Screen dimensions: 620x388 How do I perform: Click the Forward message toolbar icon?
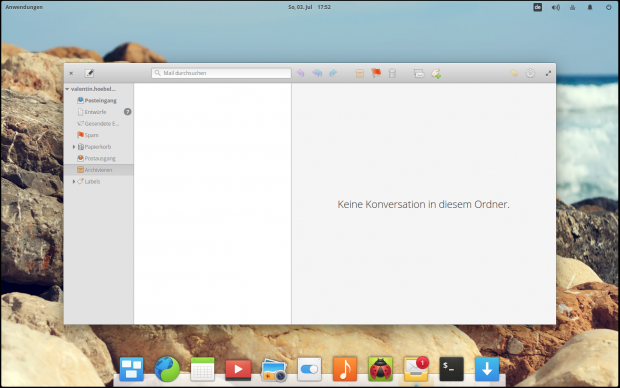click(333, 73)
